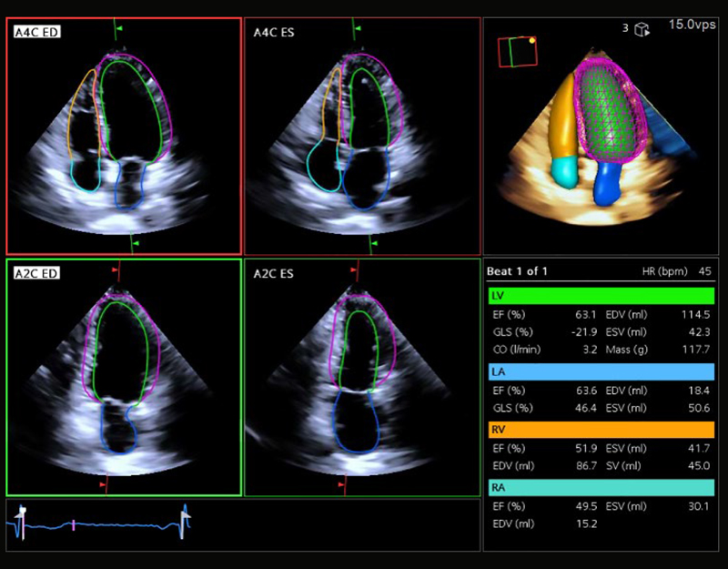Click the 3D cube playback icon

(642, 29)
